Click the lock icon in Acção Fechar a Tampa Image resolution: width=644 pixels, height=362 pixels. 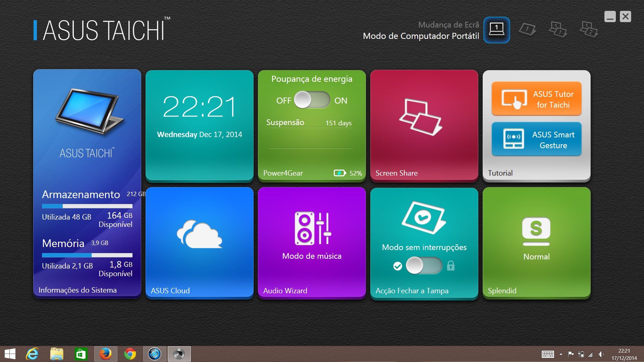451,266
